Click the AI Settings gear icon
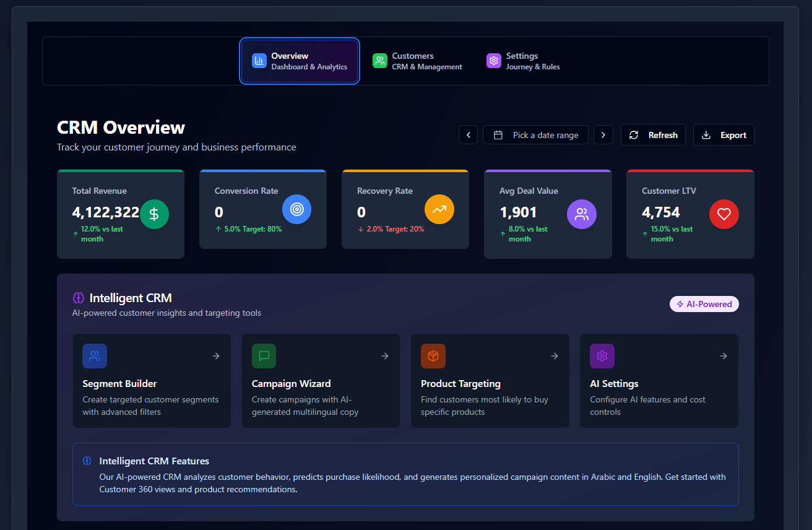This screenshot has width=812, height=530. click(602, 356)
